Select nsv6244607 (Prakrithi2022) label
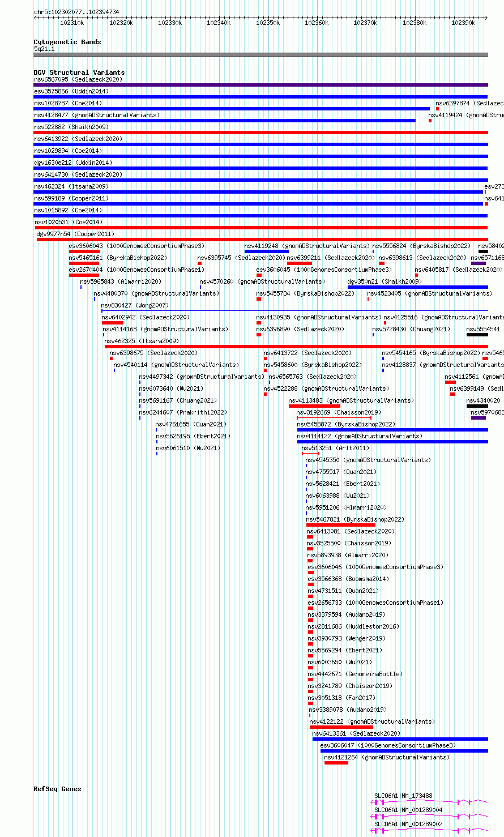Image resolution: width=504 pixels, height=837 pixels. pos(183,412)
